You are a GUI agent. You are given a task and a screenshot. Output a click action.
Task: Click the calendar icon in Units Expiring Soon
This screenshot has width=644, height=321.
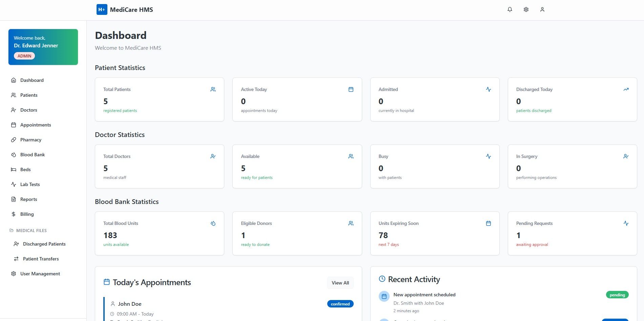pyautogui.click(x=488, y=223)
